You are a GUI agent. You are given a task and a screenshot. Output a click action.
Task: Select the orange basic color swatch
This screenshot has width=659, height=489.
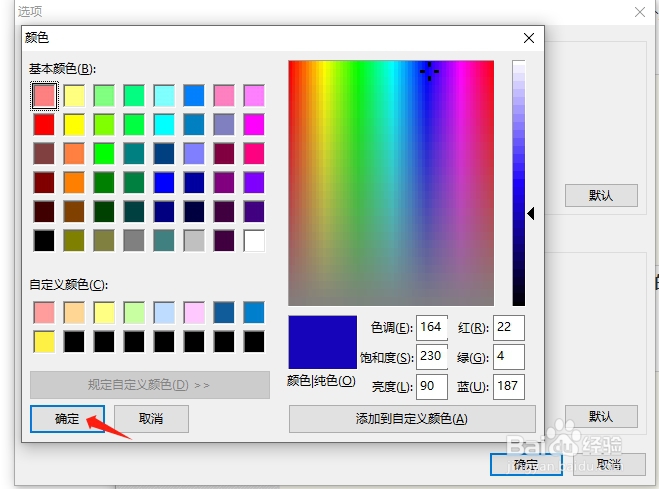[74, 183]
